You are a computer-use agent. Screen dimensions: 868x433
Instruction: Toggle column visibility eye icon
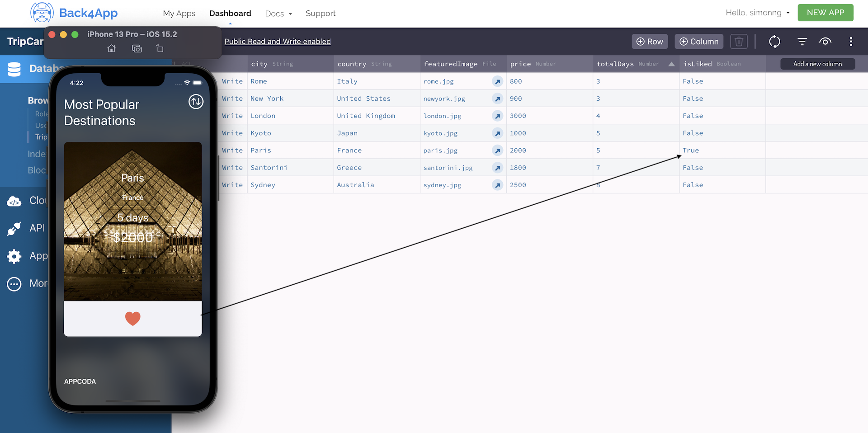[x=825, y=42]
